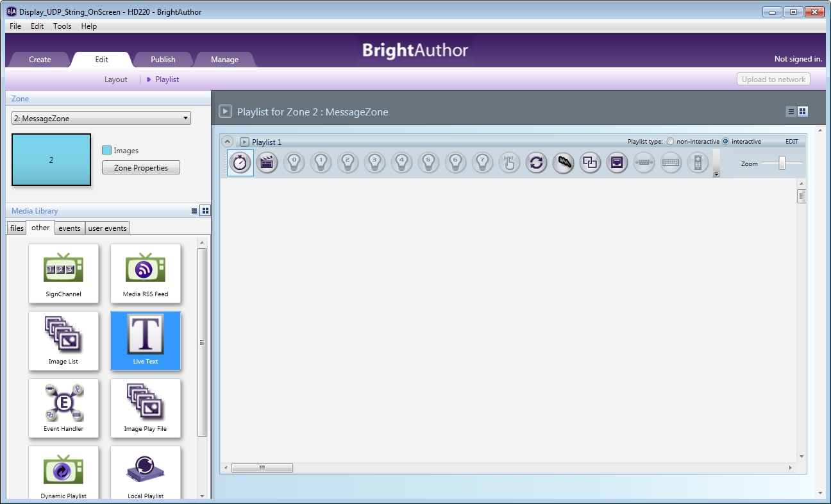Click the Media Library scroll down arrow
The image size is (831, 504).
click(x=202, y=496)
